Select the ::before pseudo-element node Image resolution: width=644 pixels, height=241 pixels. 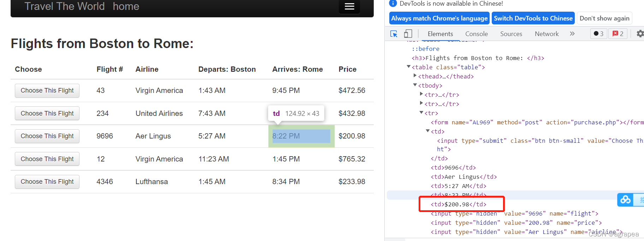[x=426, y=49]
